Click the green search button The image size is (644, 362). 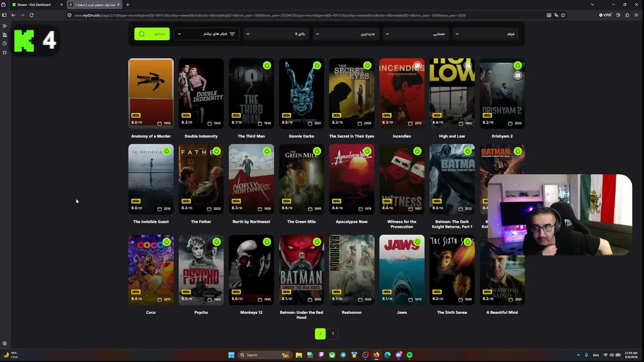[x=152, y=34]
